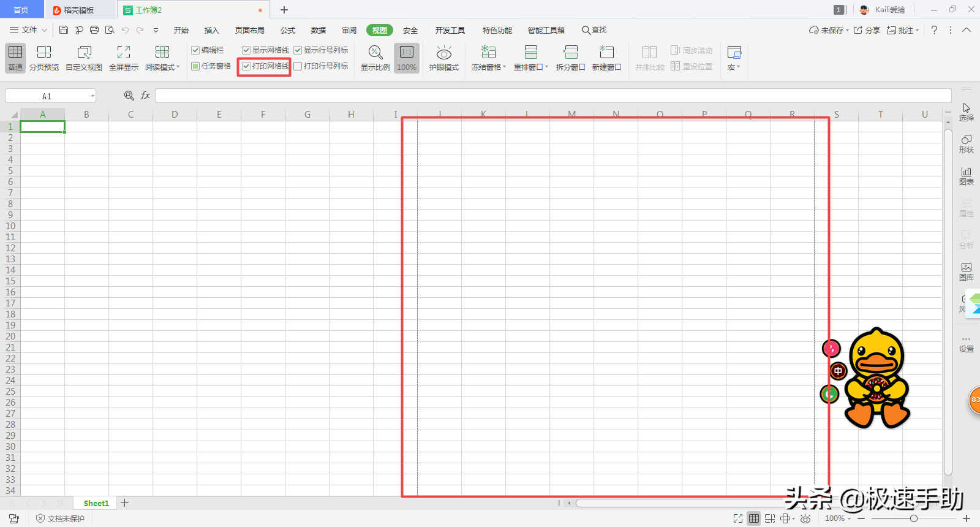
Task: Open print preview from quick toolbar
Action: [x=110, y=29]
